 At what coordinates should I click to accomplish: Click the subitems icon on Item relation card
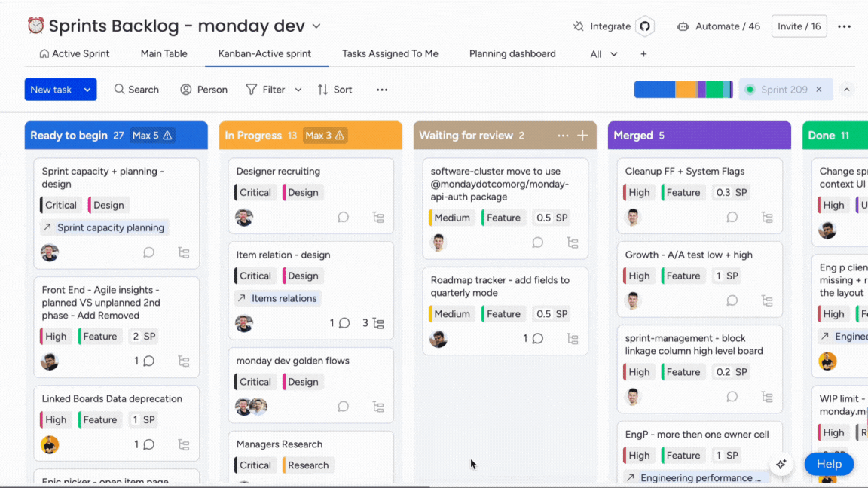coord(377,322)
